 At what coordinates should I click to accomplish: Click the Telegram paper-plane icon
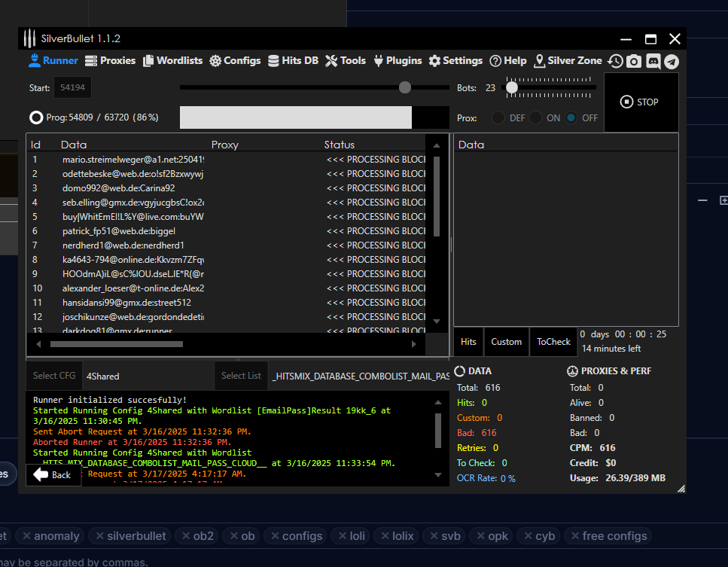tap(671, 62)
